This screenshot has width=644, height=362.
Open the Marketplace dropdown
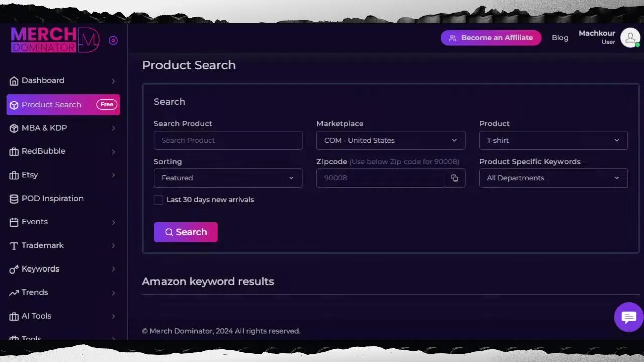coord(390,140)
